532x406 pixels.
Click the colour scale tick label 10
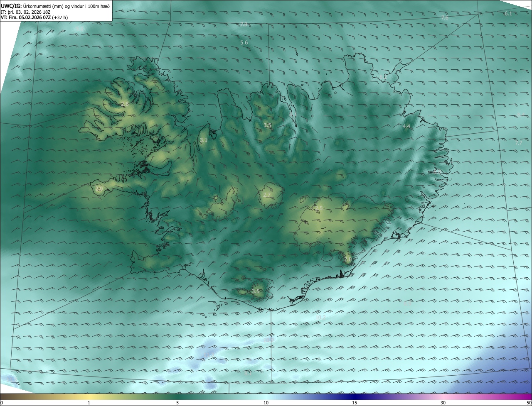pyautogui.click(x=266, y=403)
